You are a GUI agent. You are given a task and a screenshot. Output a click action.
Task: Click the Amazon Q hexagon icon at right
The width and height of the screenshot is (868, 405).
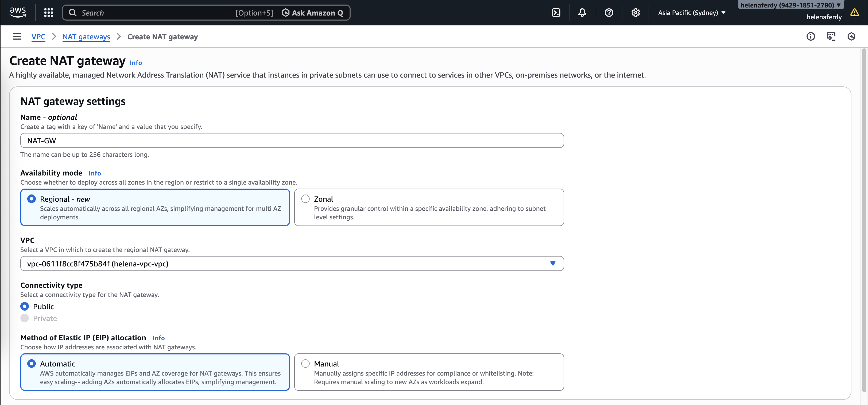[x=851, y=36]
